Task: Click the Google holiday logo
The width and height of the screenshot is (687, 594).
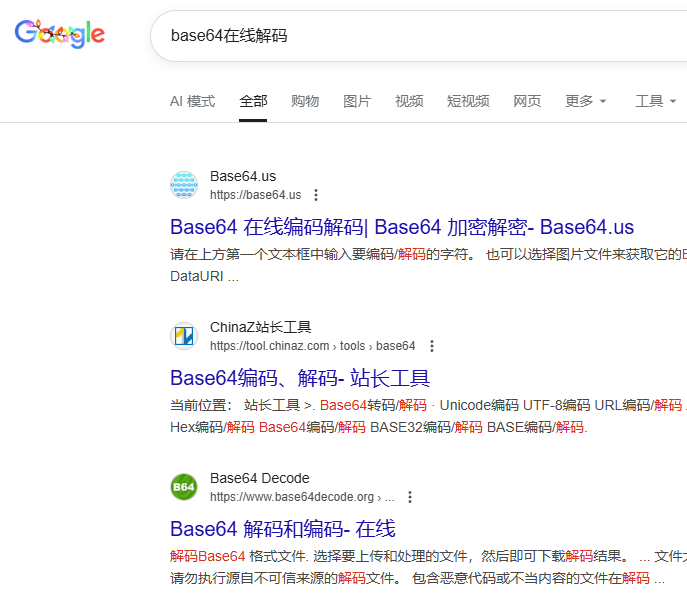Action: [60, 34]
